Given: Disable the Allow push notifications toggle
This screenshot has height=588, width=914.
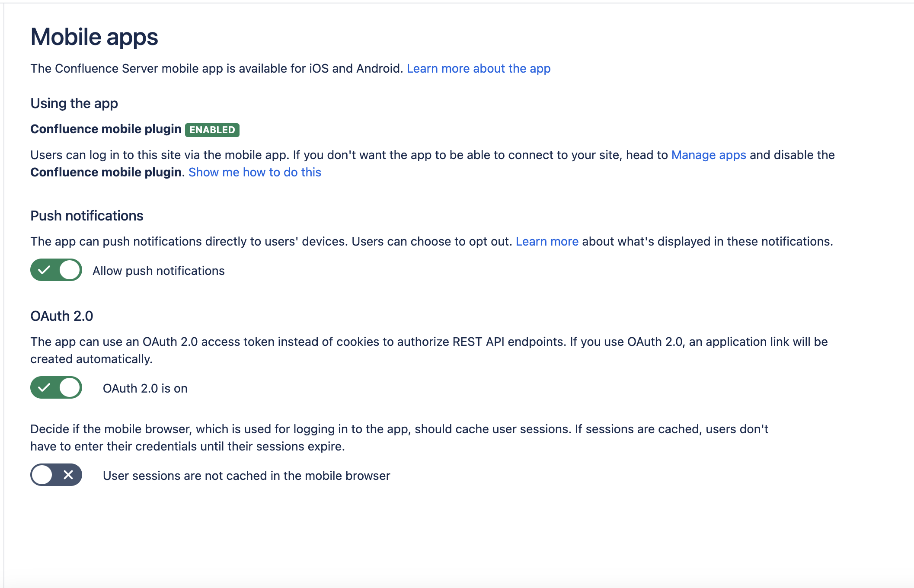Looking at the screenshot, I should (56, 270).
